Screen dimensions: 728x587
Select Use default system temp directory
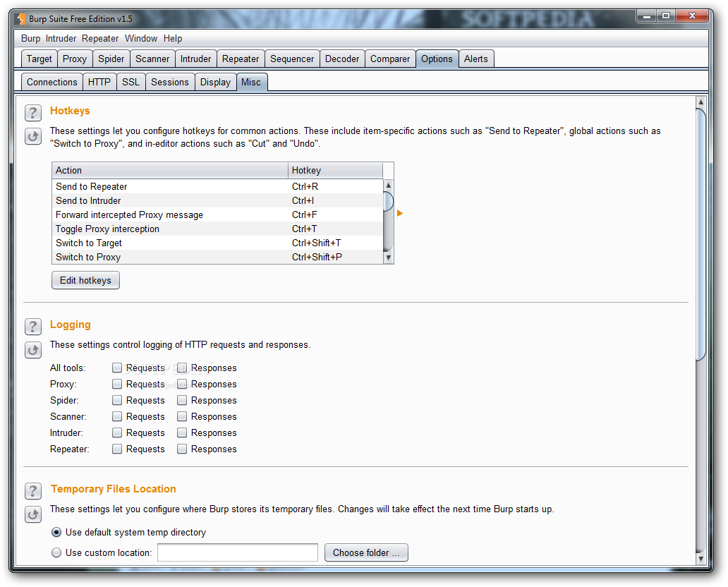pos(56,532)
